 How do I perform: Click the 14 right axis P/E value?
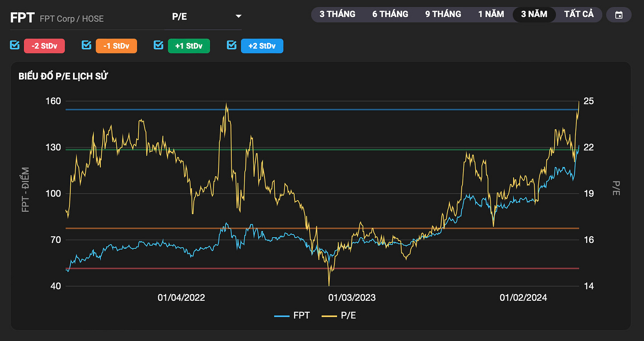point(589,286)
